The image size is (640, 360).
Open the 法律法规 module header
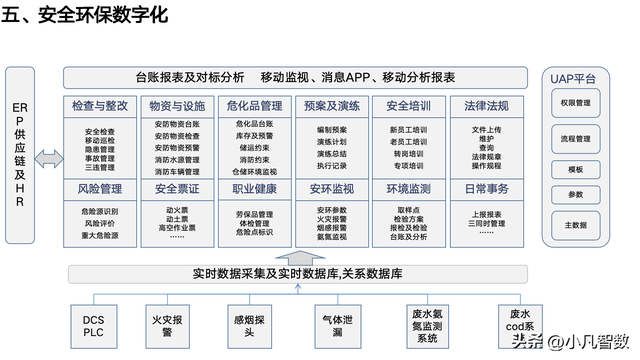click(x=487, y=107)
